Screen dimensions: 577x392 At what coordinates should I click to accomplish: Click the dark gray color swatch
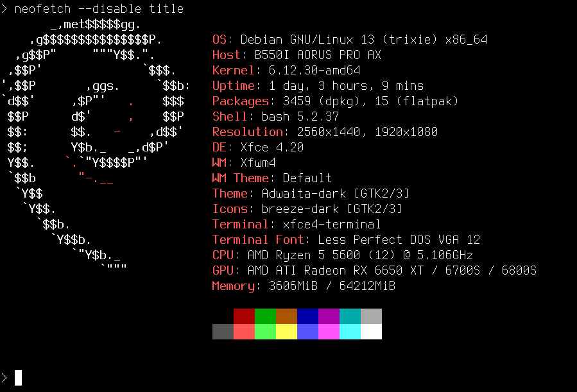(x=223, y=332)
